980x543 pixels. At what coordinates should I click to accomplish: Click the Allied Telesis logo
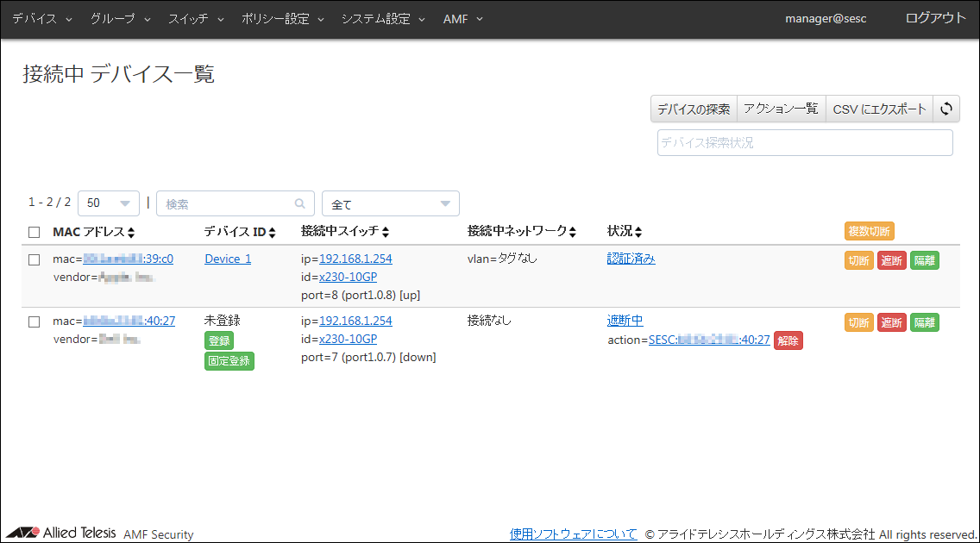tap(60, 533)
